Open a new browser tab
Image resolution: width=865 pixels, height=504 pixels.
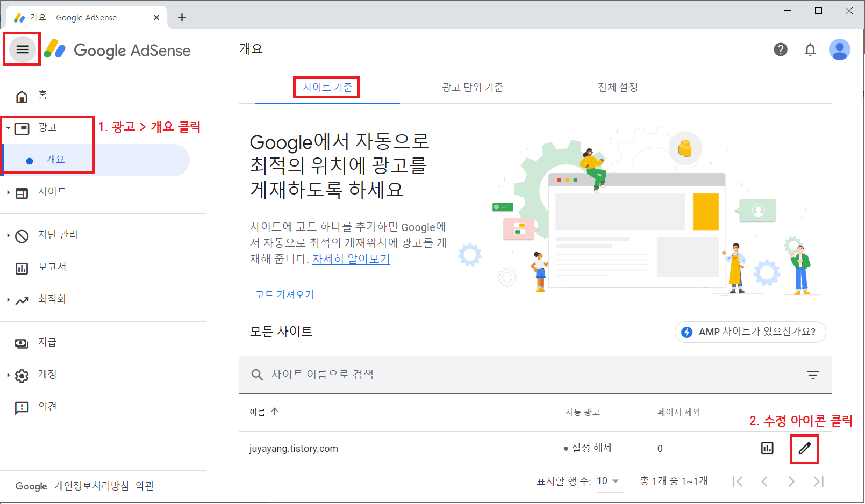point(182,18)
